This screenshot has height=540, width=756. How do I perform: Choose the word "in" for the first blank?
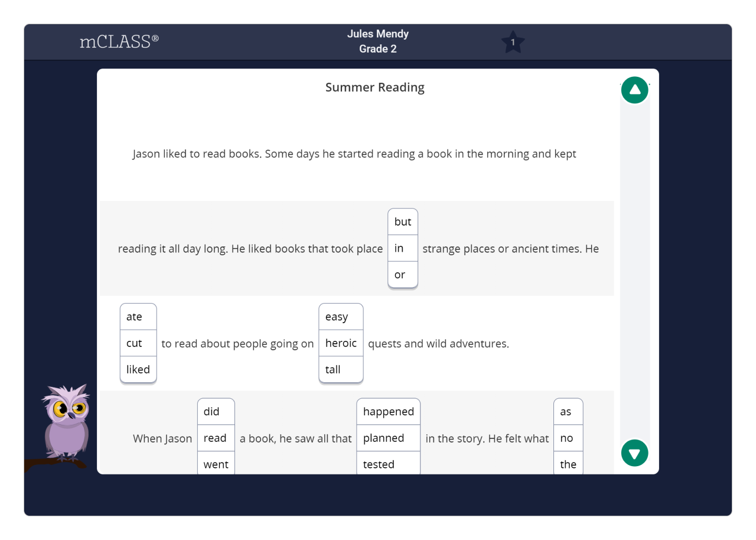pyautogui.click(x=402, y=248)
